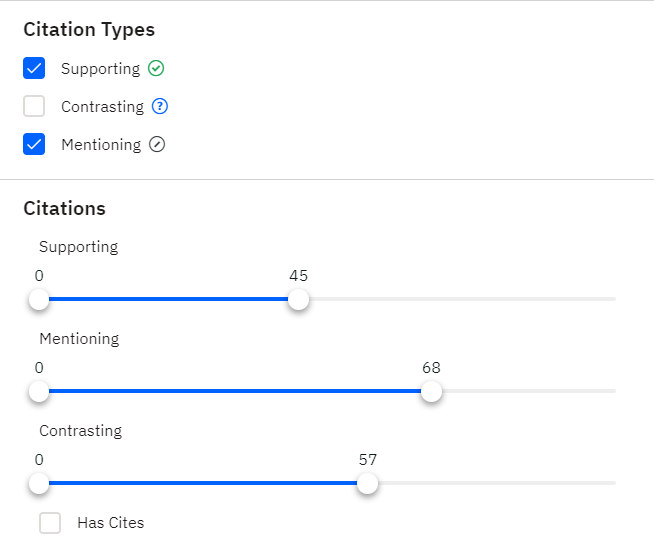
Task: Click the Contrasting slider maximum handle at 57
Action: click(x=367, y=483)
